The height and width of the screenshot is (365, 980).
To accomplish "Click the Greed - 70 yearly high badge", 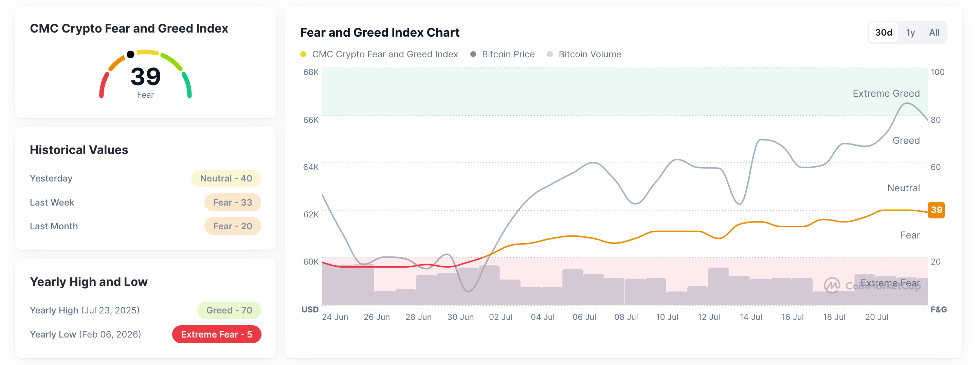I will tap(229, 310).
